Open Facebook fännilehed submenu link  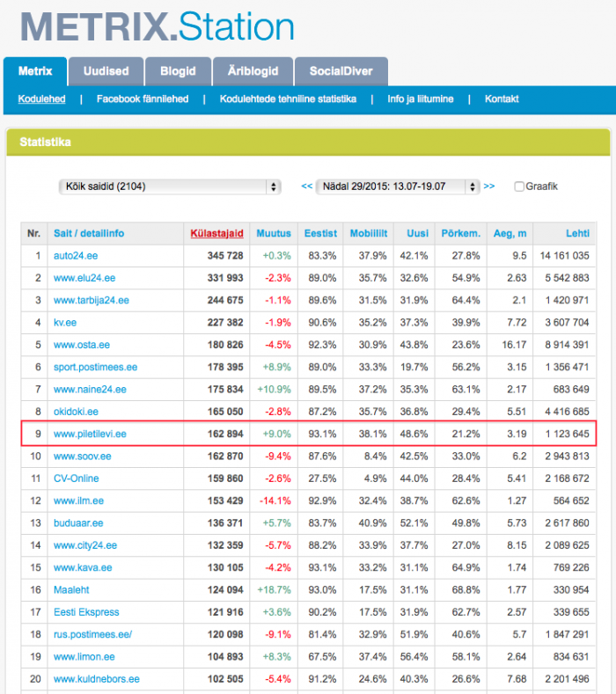[143, 99]
